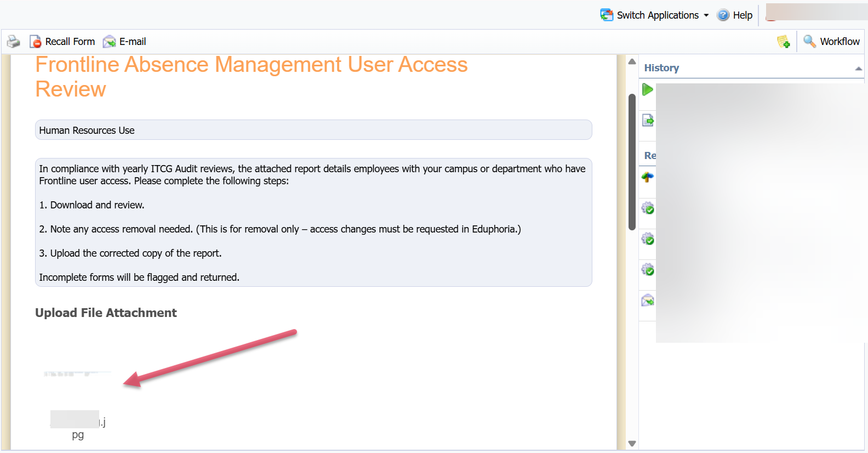Click the Human Resources Use field
The height and width of the screenshot is (453, 868).
313,130
